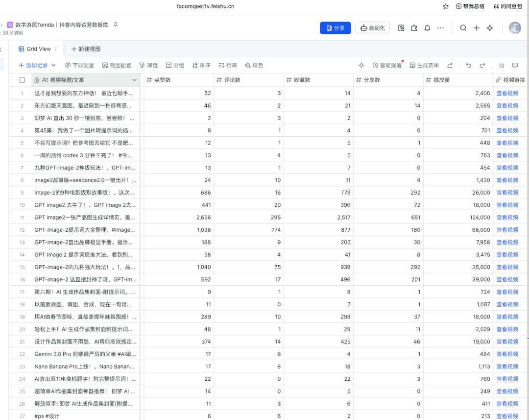The height and width of the screenshot is (420, 529).
Task: Click comments cell 774
Action: click(249, 230)
